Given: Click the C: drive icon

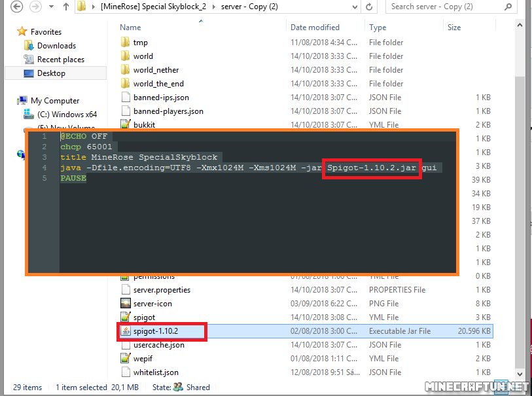Looking at the screenshot, I should pos(29,115).
